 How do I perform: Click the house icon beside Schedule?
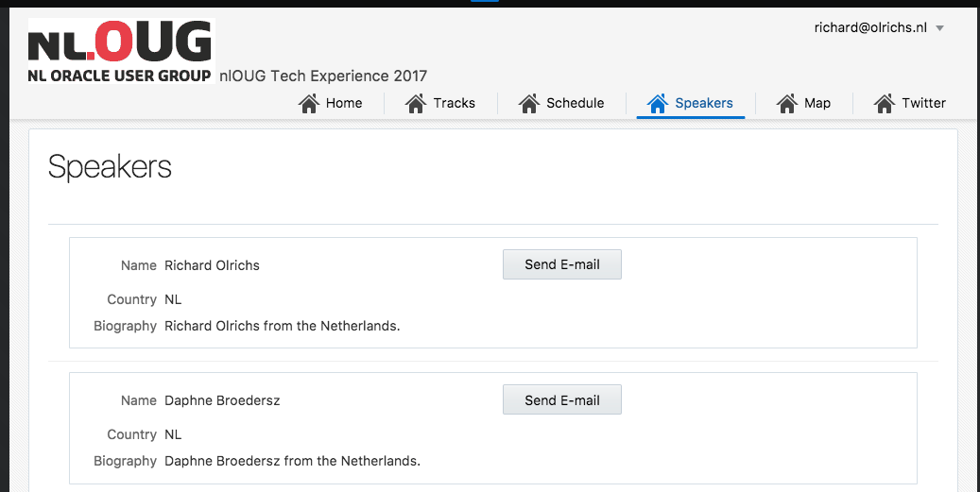point(528,103)
